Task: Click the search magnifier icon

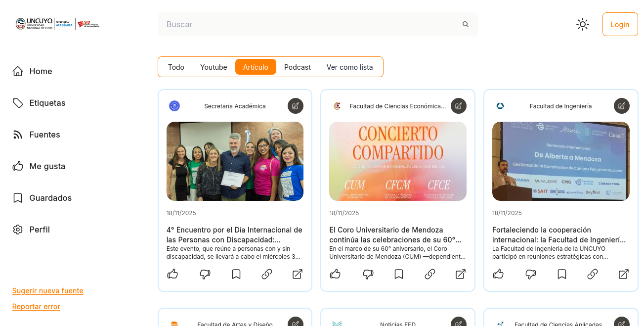Action: [x=465, y=24]
